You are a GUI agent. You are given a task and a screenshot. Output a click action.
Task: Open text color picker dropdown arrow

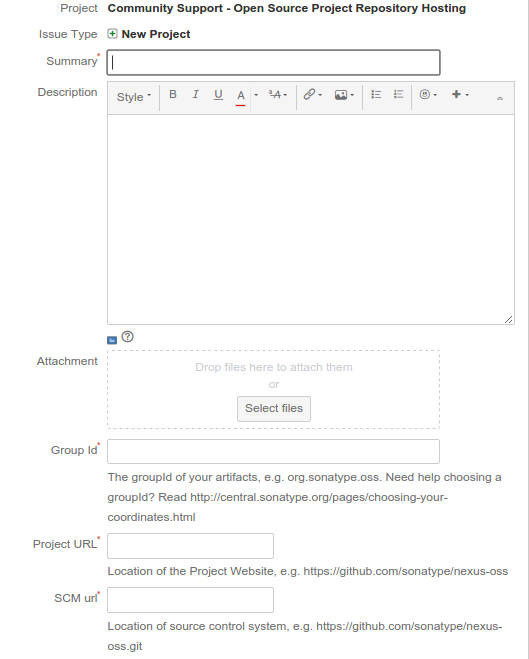click(256, 95)
